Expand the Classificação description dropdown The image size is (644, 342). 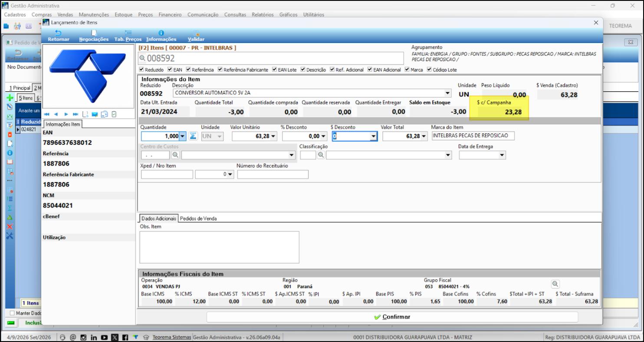pyautogui.click(x=448, y=155)
